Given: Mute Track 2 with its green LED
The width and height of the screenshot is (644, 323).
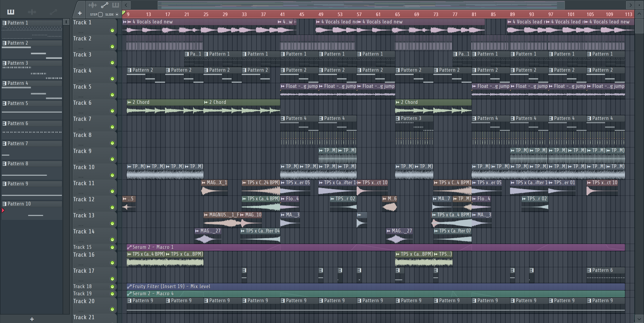Looking at the screenshot, I should pos(112,46).
